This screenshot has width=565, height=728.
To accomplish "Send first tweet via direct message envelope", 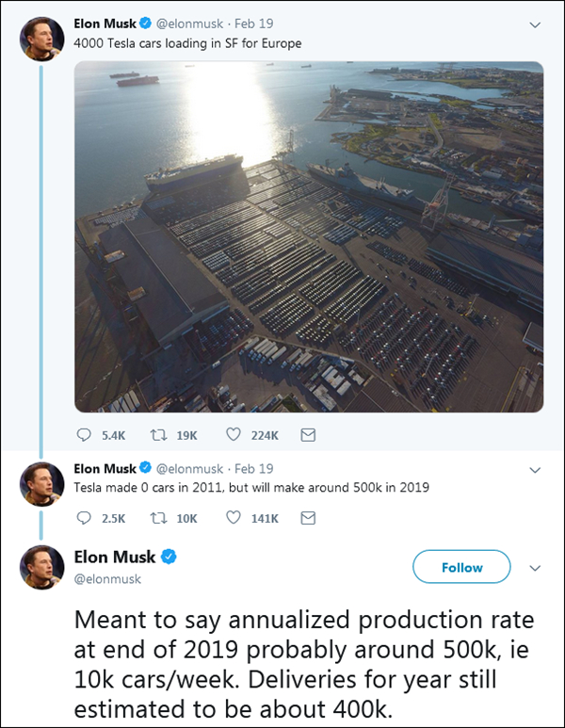I will click(x=307, y=435).
